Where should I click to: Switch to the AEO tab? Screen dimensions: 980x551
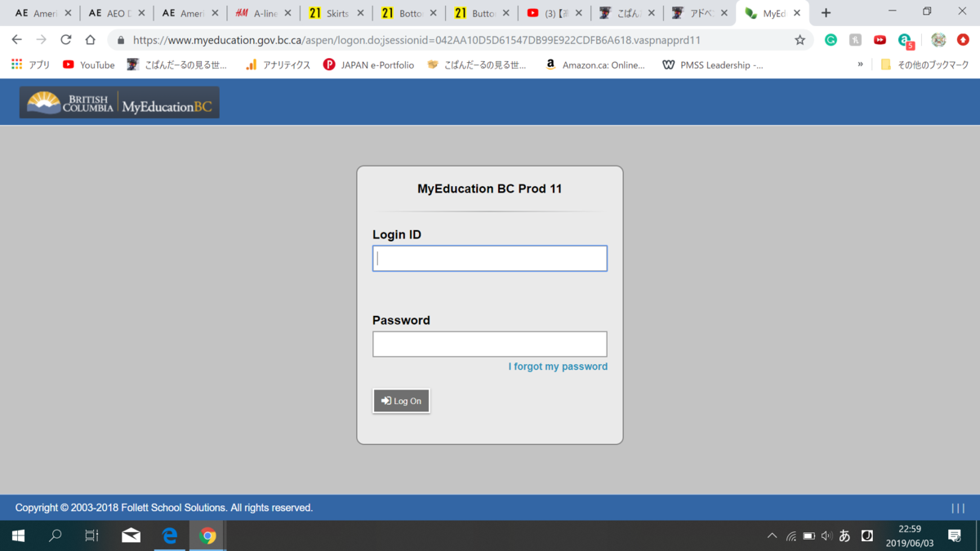(x=117, y=13)
